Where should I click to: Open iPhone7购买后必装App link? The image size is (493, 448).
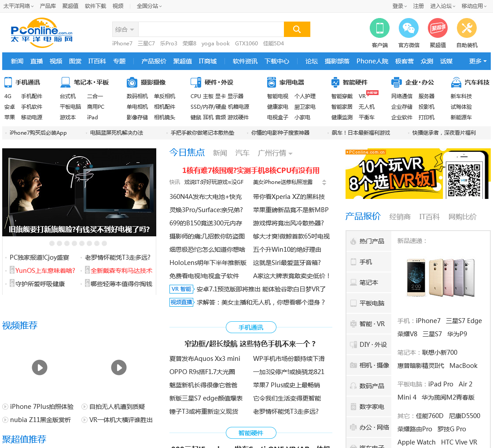38,132
